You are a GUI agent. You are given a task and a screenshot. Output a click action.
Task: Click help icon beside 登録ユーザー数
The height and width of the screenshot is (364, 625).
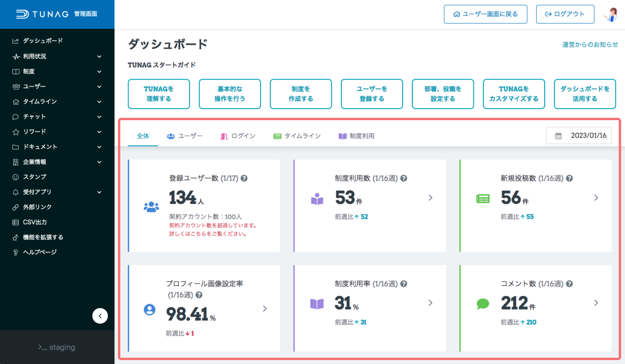coord(244,178)
